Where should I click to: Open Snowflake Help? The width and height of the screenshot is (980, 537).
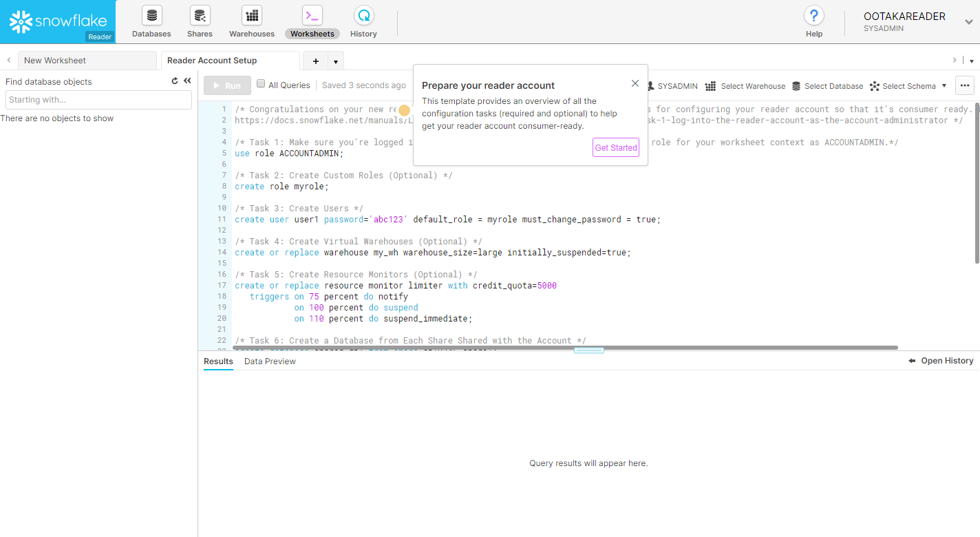[x=813, y=21]
